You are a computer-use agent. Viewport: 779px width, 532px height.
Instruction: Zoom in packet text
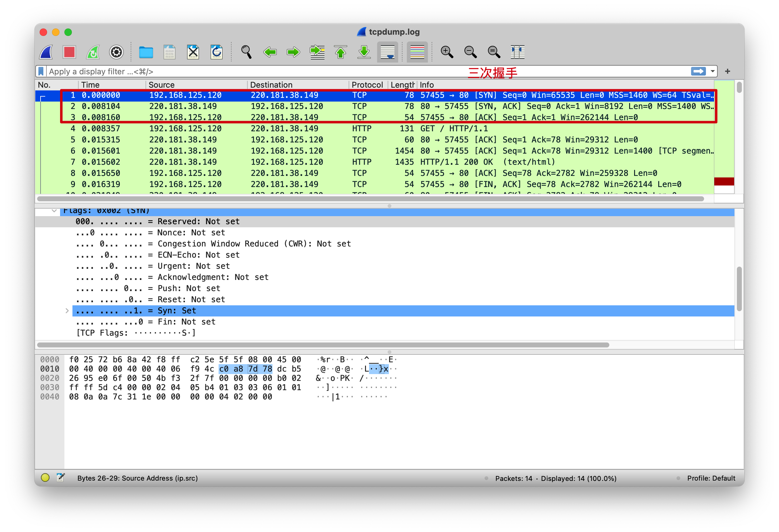point(446,52)
